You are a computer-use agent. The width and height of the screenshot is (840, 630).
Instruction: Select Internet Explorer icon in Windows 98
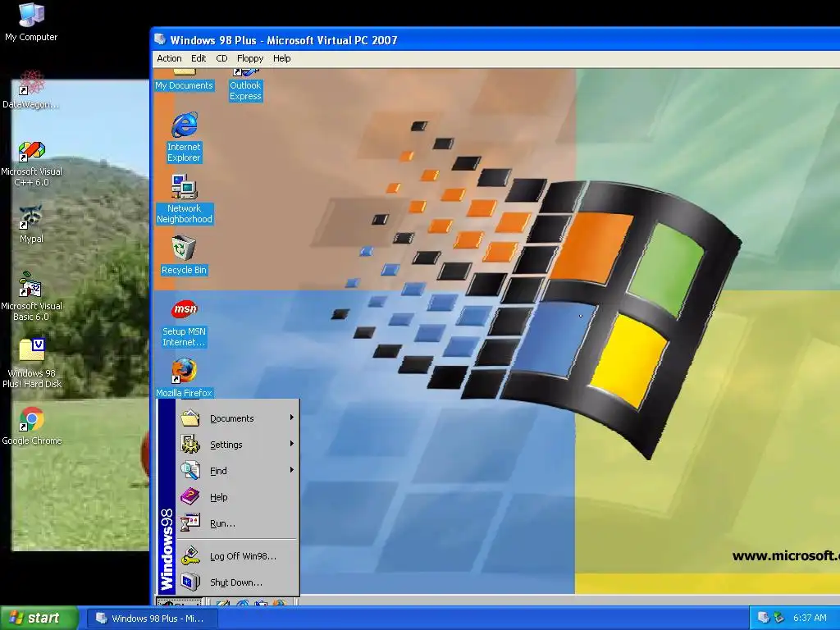184,137
